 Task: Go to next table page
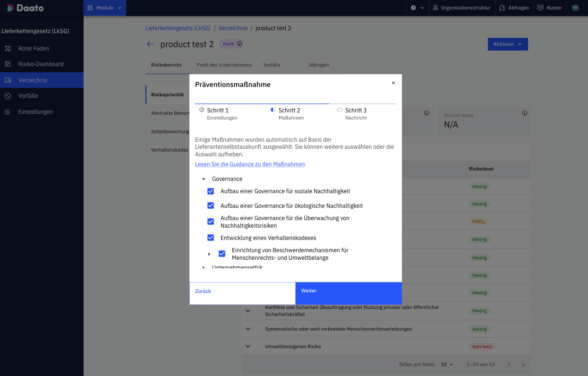523,365
